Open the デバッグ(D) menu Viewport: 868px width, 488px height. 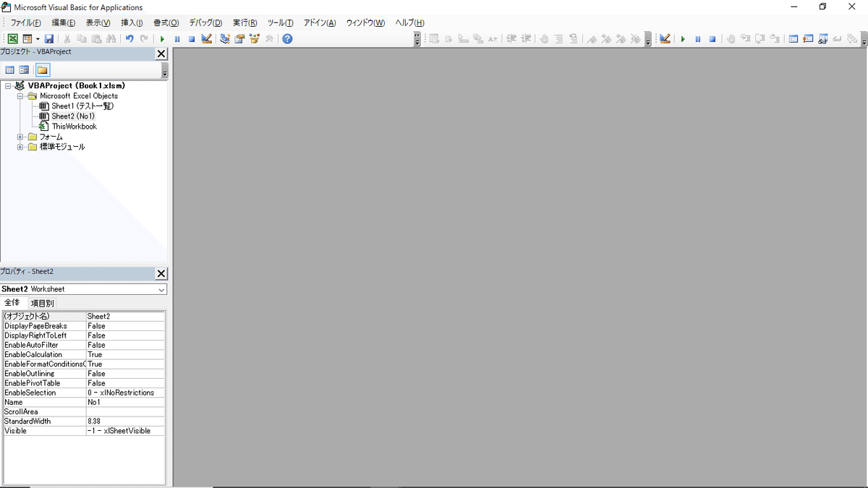(205, 23)
